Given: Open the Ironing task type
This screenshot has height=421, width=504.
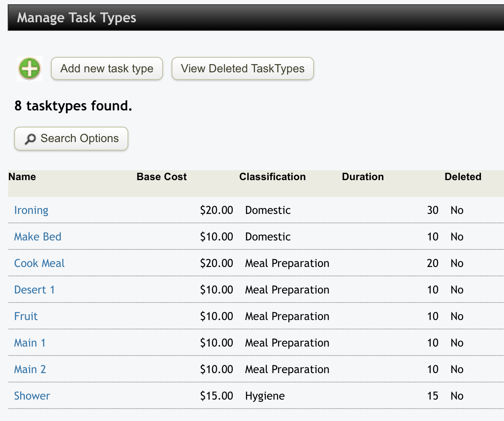Looking at the screenshot, I should pos(31,210).
